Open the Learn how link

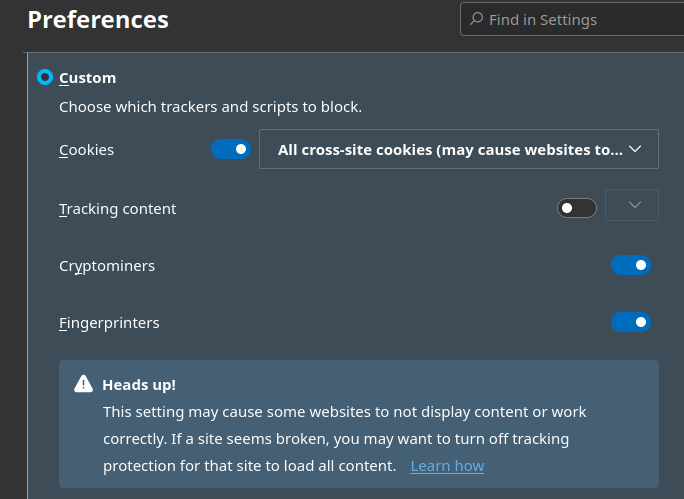click(x=447, y=466)
